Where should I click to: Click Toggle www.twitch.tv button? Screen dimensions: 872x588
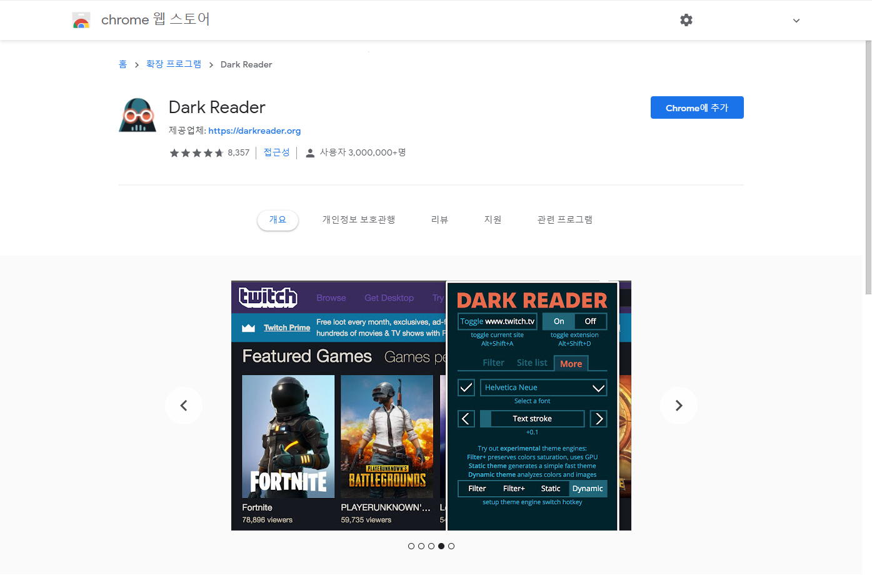(x=498, y=321)
